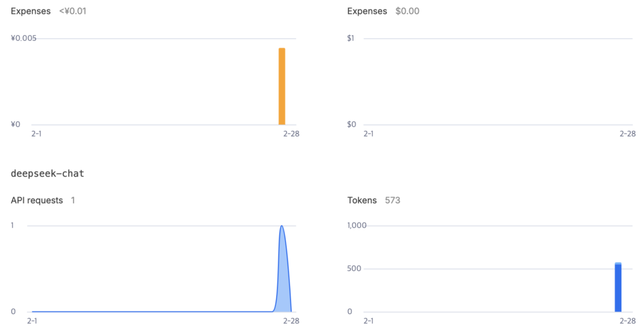Click the 1,000 tokens axis label

click(x=357, y=225)
